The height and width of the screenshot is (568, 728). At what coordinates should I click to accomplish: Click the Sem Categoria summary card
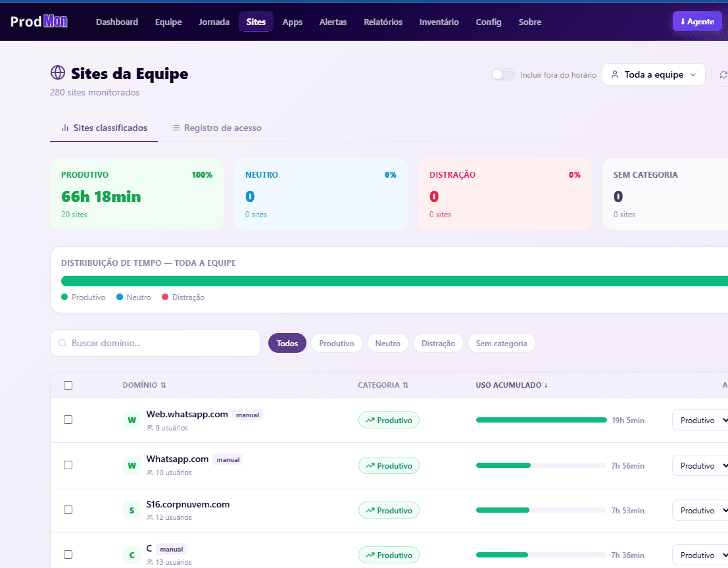[x=665, y=194]
